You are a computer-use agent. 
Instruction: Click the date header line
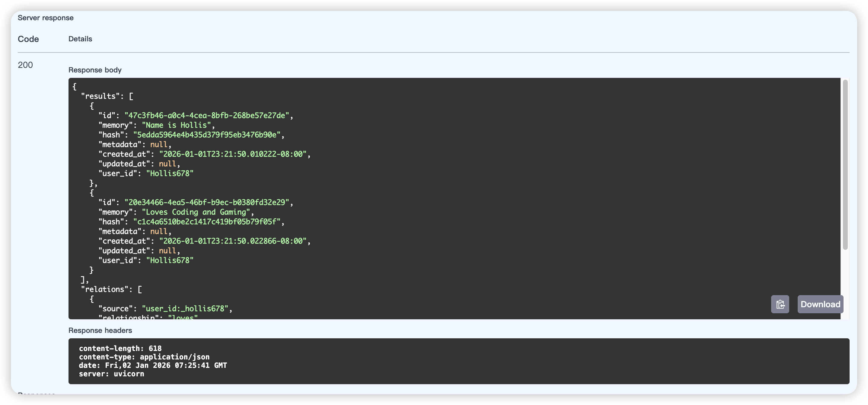(x=153, y=365)
